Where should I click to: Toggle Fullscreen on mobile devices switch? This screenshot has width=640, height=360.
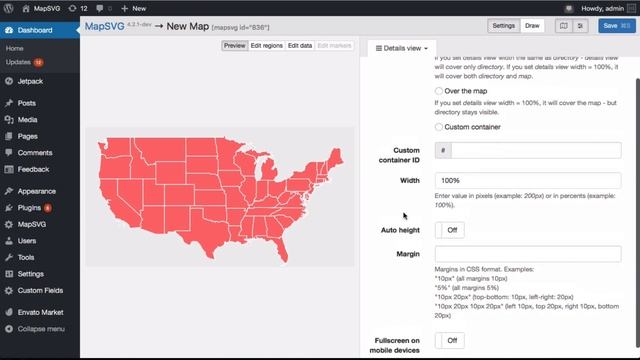point(449,340)
